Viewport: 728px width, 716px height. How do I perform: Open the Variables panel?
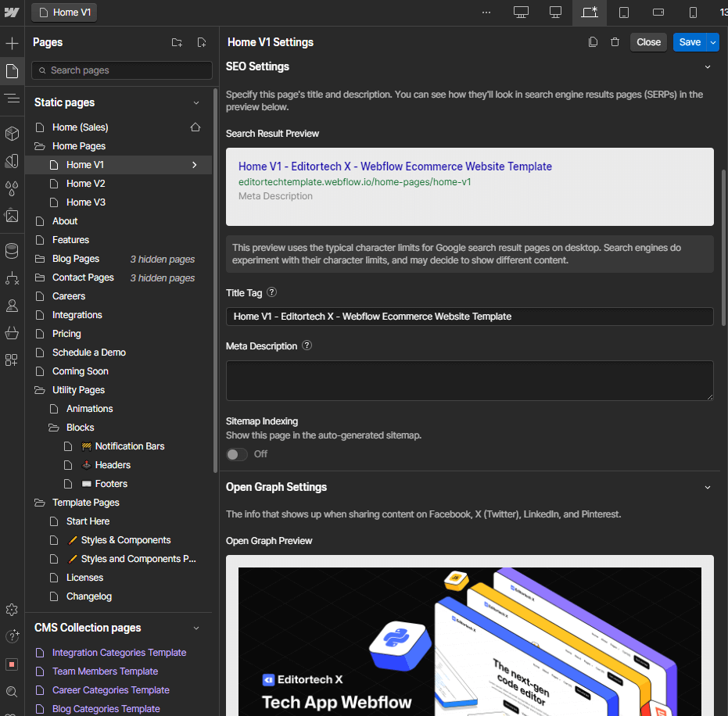[12, 188]
